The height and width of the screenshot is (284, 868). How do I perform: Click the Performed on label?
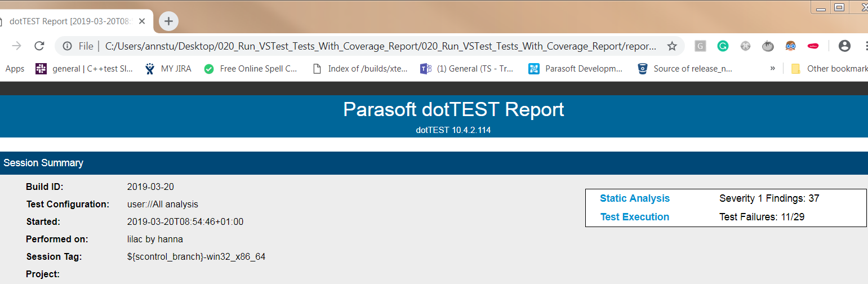57,239
